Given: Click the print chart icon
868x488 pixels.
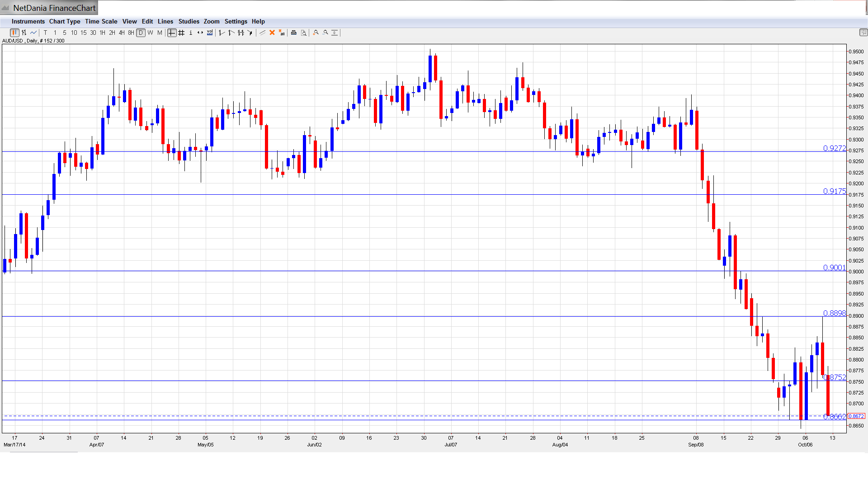Looking at the screenshot, I should 294,33.
